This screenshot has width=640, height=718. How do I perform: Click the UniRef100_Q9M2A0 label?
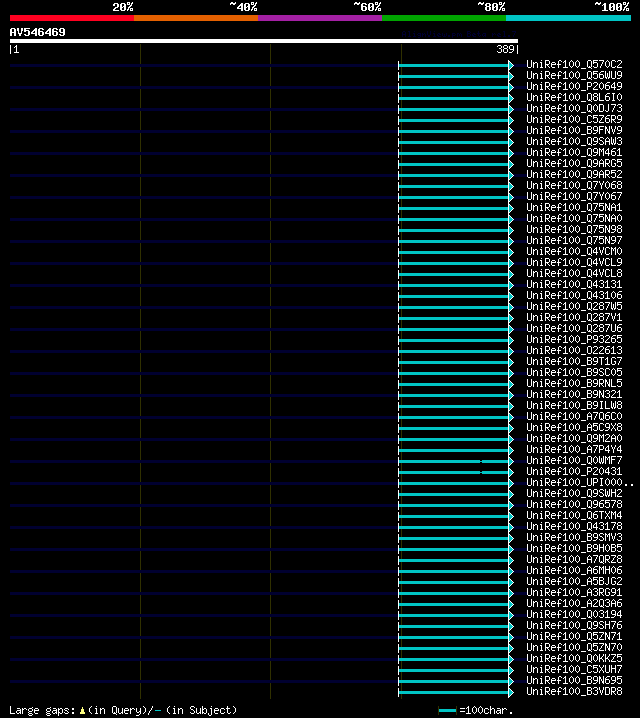pos(574,438)
